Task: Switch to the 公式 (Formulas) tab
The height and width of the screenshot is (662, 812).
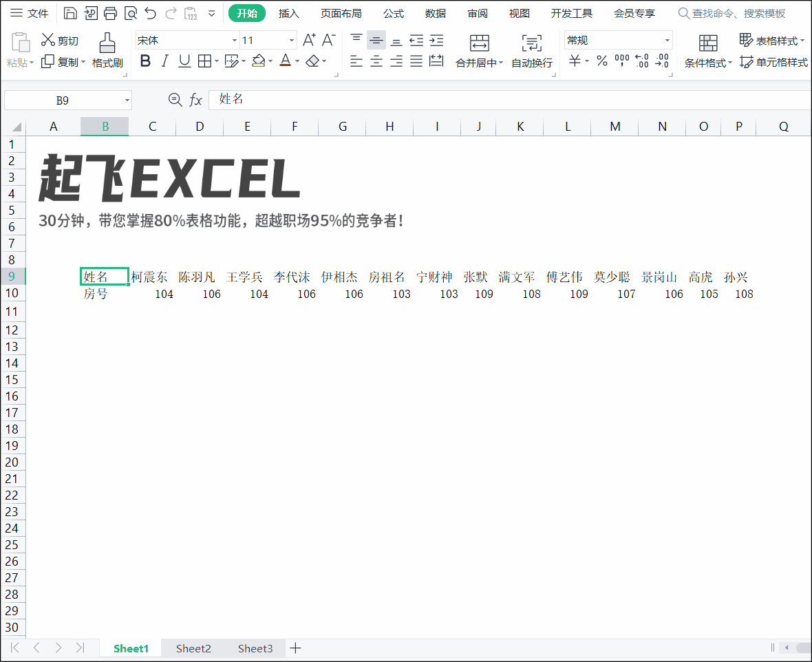Action: (394, 13)
